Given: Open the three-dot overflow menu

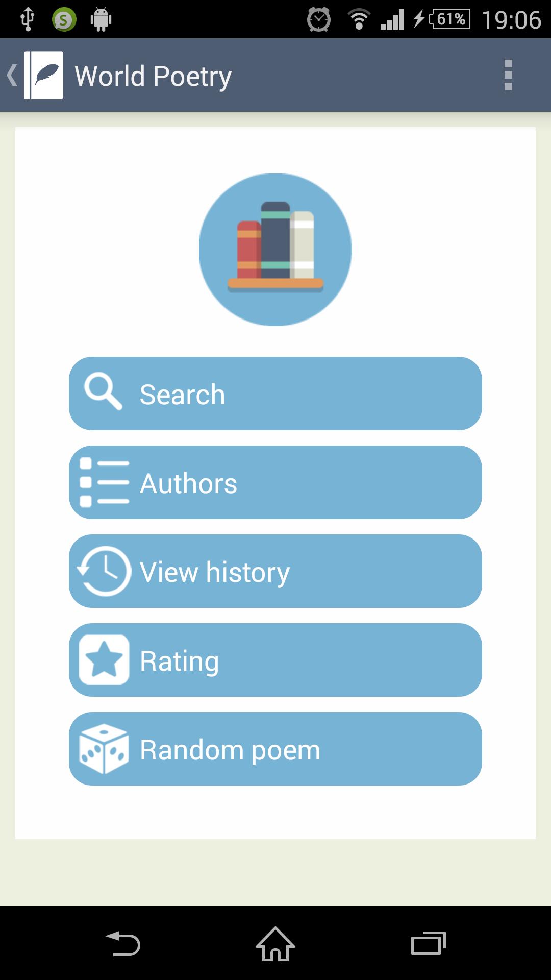Looking at the screenshot, I should [x=508, y=75].
